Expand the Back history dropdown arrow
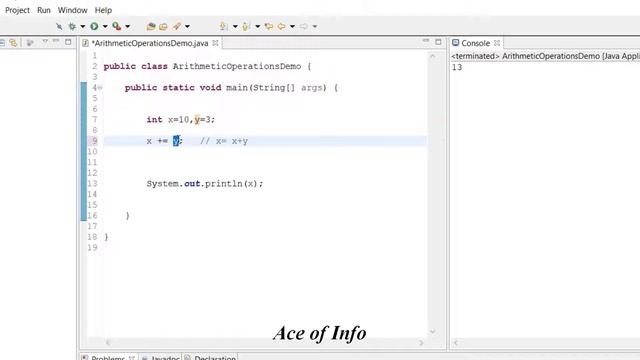This screenshot has width=640, height=360. pyautogui.click(x=292, y=27)
